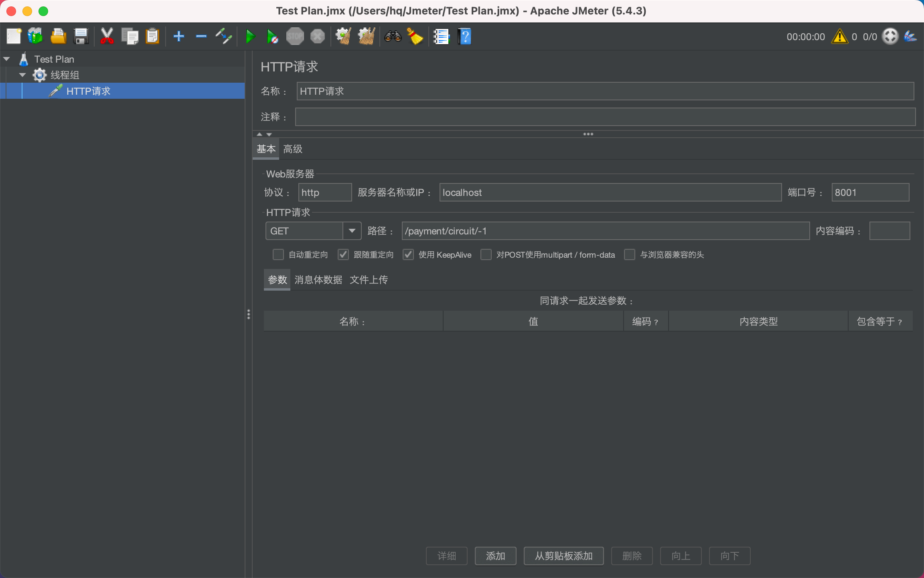The height and width of the screenshot is (578, 924).
Task: Click the Function Helper list icon
Action: pyautogui.click(x=441, y=37)
